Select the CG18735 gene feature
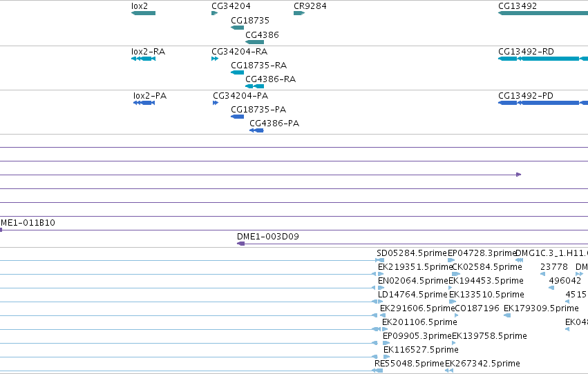588x374 pixels. coord(238,28)
